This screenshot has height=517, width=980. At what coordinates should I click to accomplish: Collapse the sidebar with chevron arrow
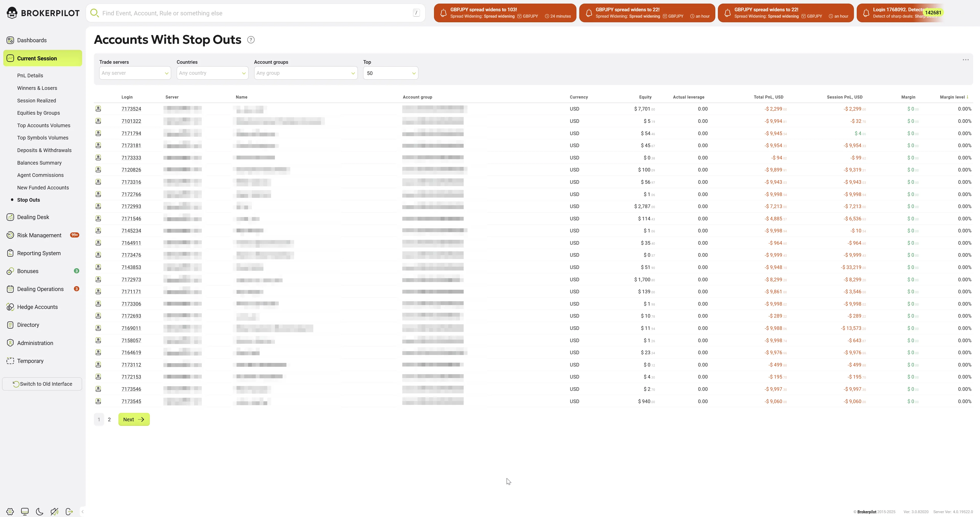coord(83,511)
